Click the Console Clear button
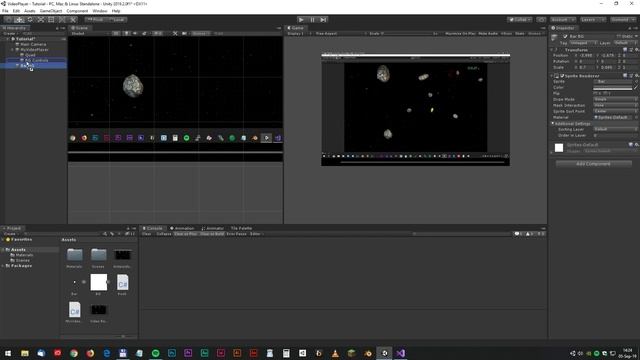640x360 pixels. (x=147, y=234)
